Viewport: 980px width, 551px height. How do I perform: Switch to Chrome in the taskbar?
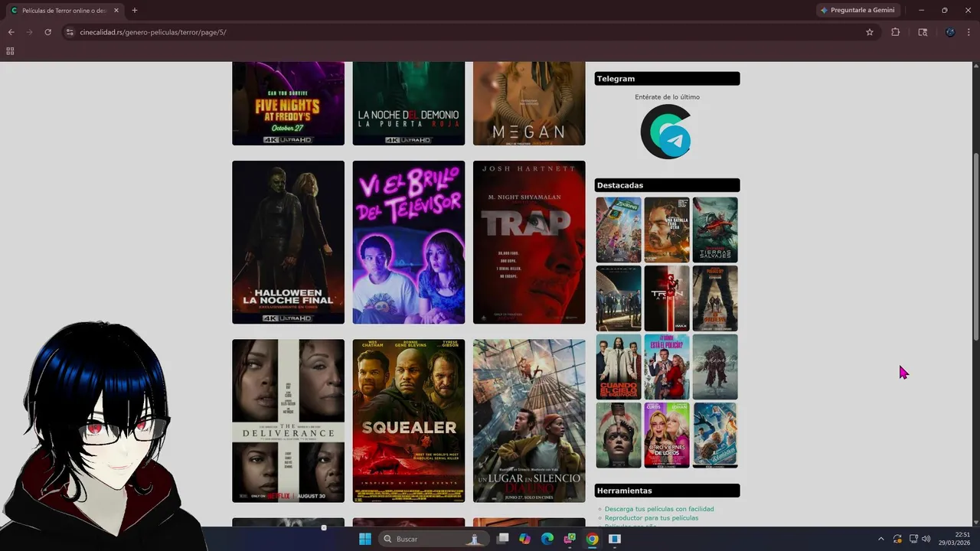coord(592,539)
